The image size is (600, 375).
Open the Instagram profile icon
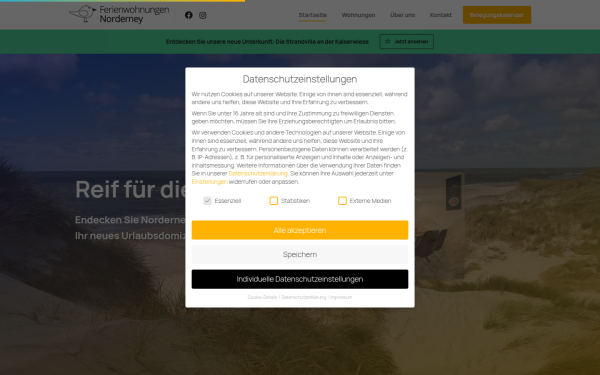pos(202,15)
